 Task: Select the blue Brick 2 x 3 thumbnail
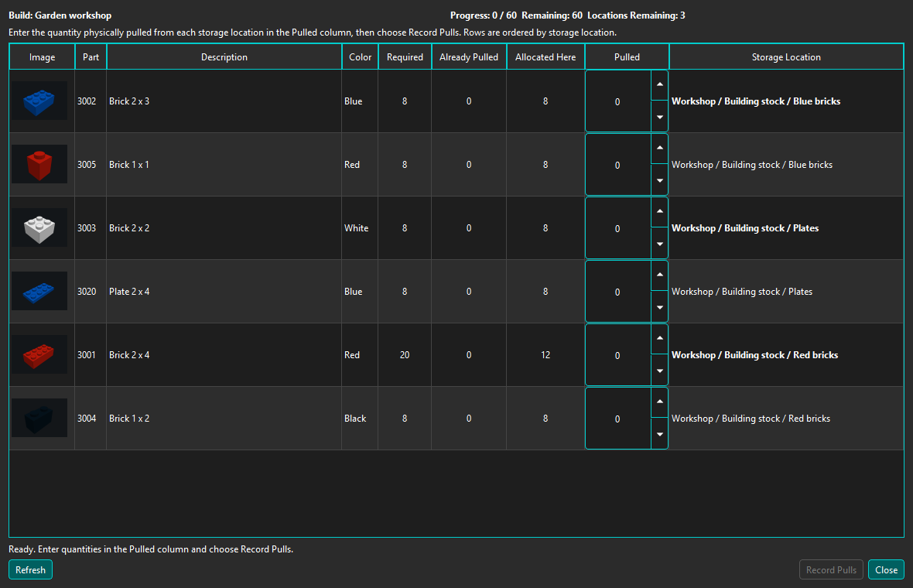pos(39,101)
